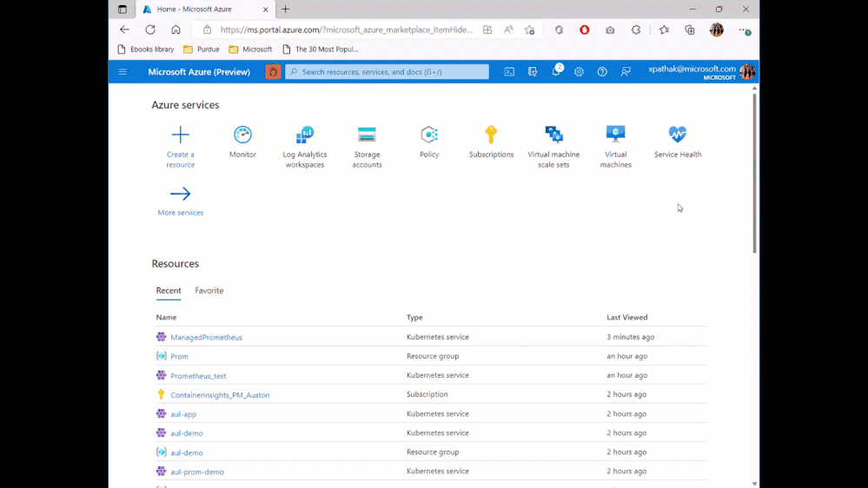Open the browser Favorites list icon
The image size is (868, 488).
click(x=665, y=30)
